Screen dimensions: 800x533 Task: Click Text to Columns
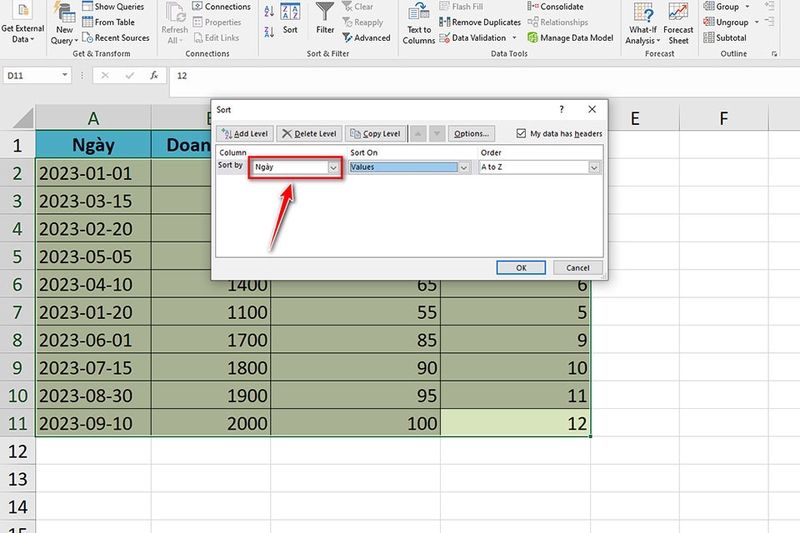418,23
